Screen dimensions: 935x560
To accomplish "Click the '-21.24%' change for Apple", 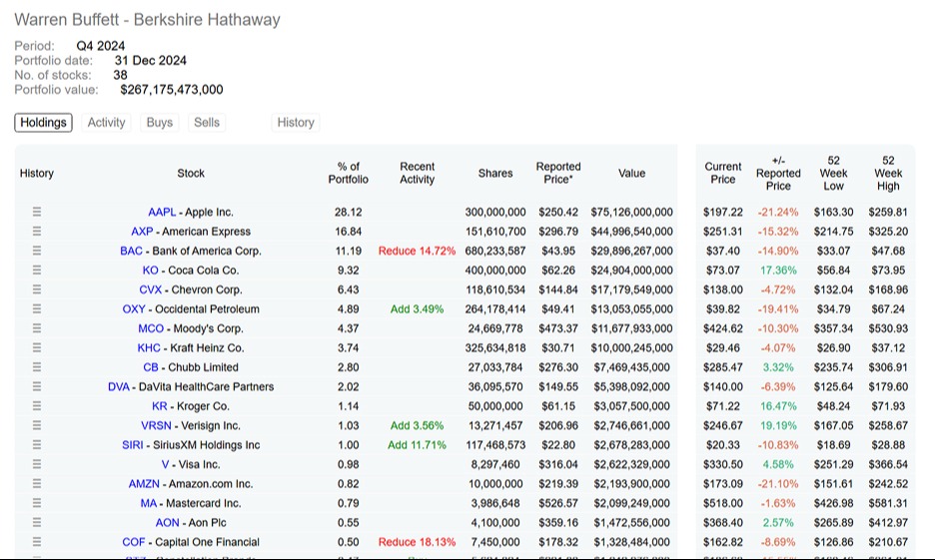I will pyautogui.click(x=778, y=212).
